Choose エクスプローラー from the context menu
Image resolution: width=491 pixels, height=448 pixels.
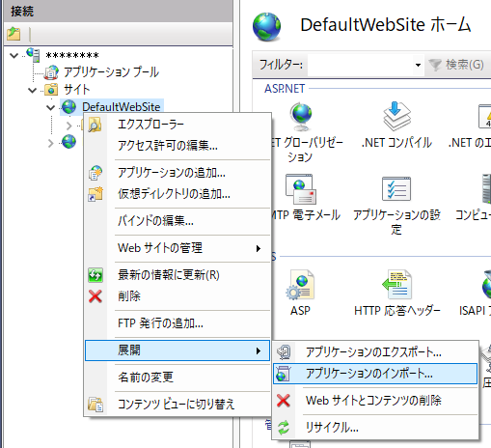coord(177,125)
